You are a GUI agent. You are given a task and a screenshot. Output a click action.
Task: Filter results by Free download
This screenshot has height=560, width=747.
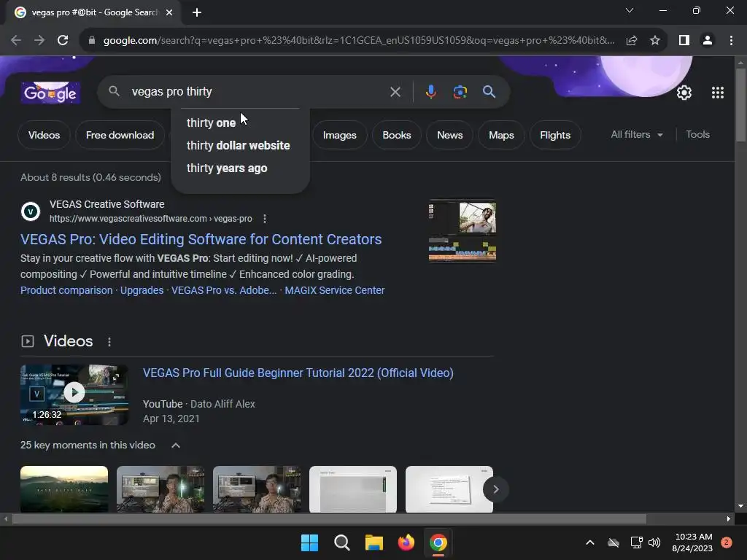point(120,135)
